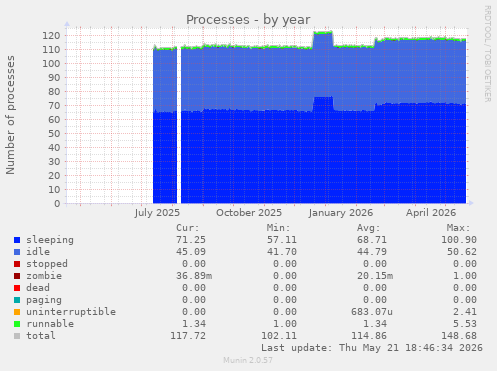497x371 pixels.
Task: Click sleeping maximum value 100.90
Action: click(459, 240)
